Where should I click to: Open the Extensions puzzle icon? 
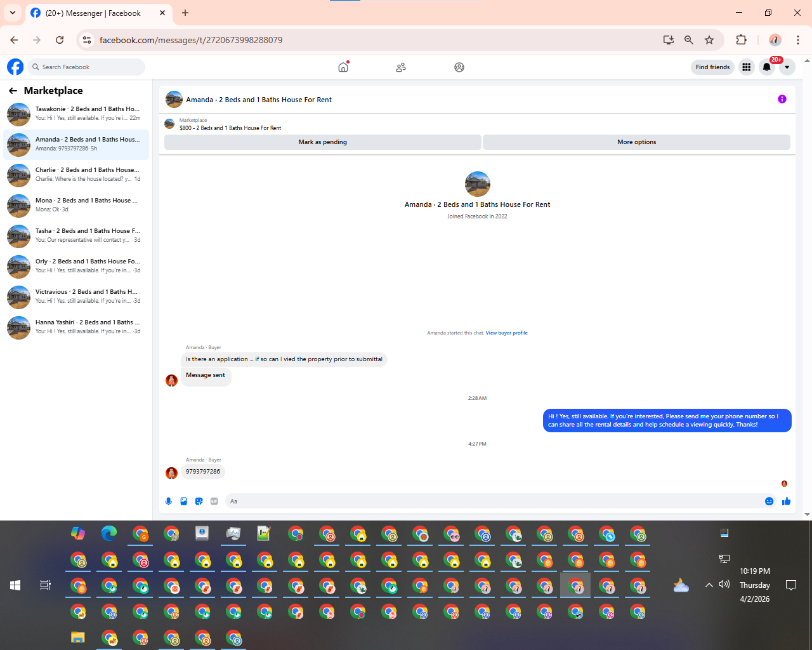tap(741, 40)
